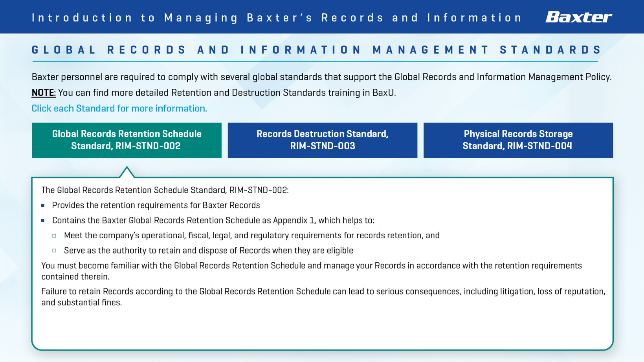Click line 'The Global Records Retention Schedule Standard, RIM-STND-002:'
This screenshot has height=362, width=644.
[165, 190]
